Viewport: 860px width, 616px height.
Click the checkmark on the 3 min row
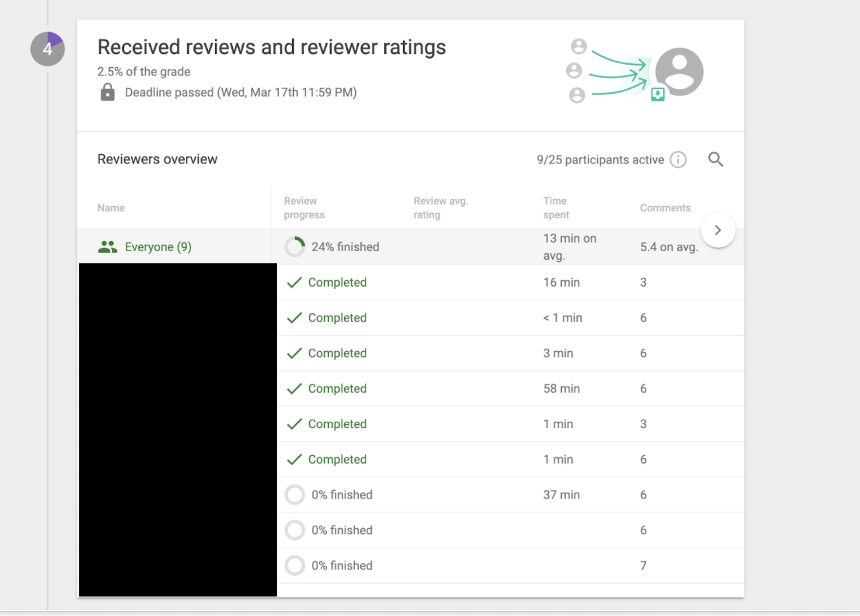point(294,353)
